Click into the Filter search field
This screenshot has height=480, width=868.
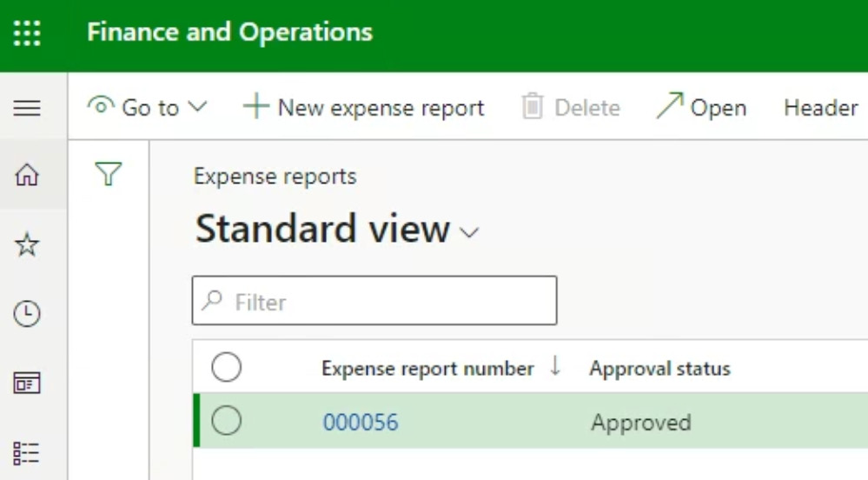[x=374, y=300]
